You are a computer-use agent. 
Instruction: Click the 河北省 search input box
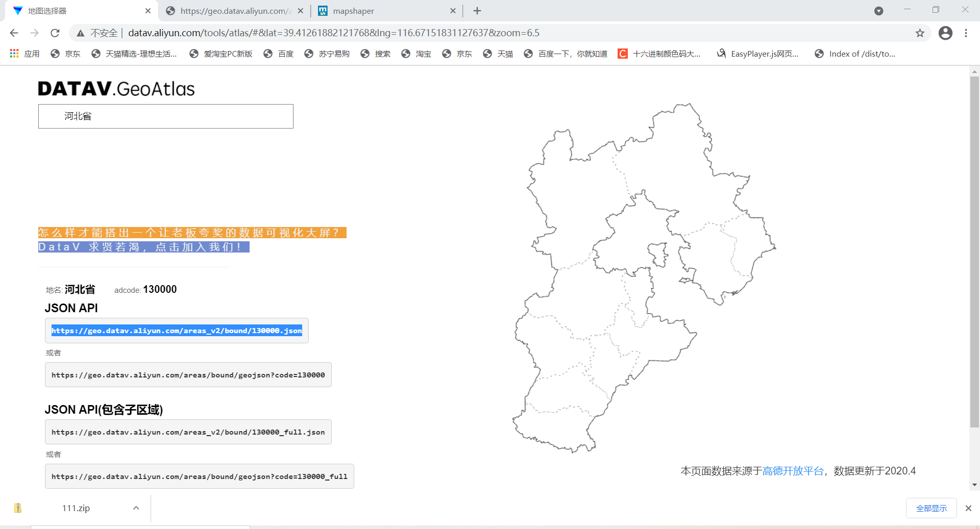[x=166, y=116]
